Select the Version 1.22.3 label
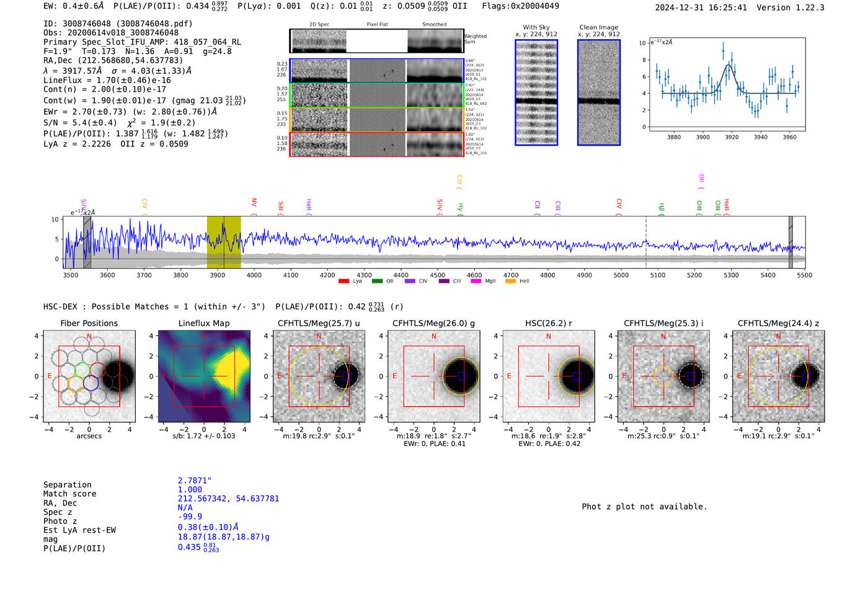The image size is (868, 591). click(790, 7)
